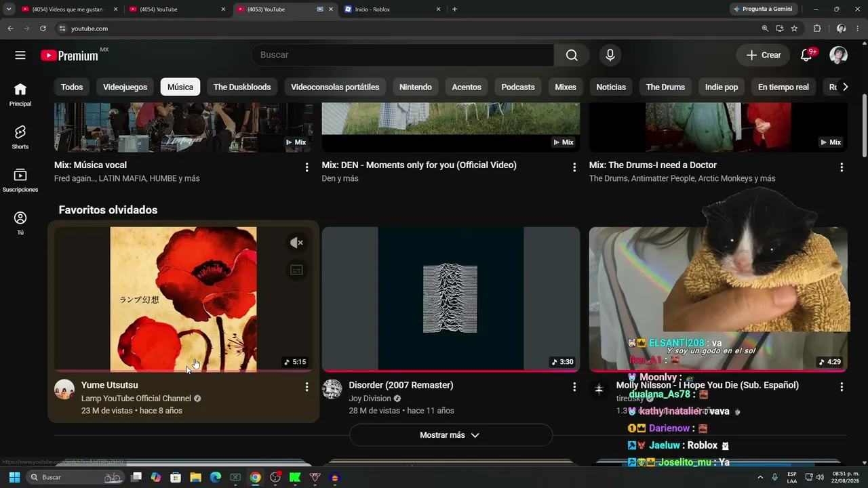Image resolution: width=868 pixels, height=488 pixels.
Task: View site information icon in address bar
Action: click(x=62, y=28)
